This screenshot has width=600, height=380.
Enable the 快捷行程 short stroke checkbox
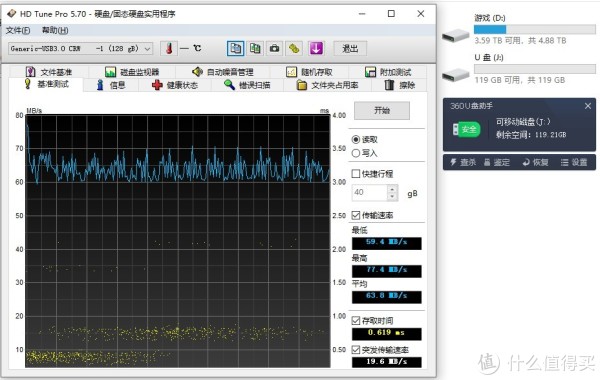[356, 174]
